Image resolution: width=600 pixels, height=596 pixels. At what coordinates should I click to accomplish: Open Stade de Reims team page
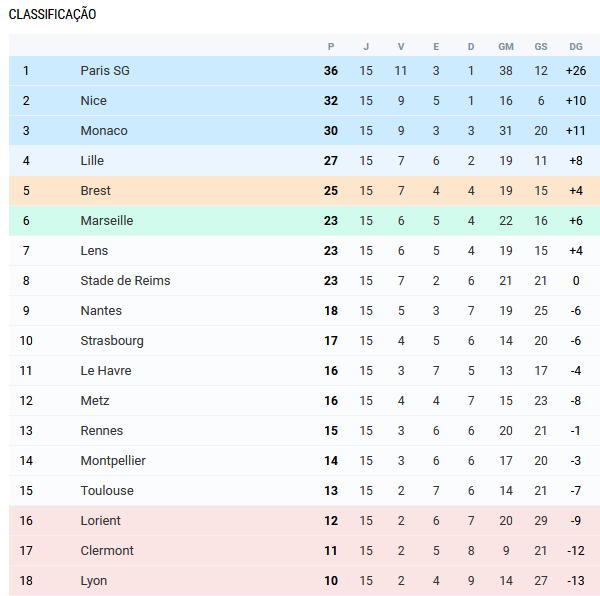(x=125, y=281)
